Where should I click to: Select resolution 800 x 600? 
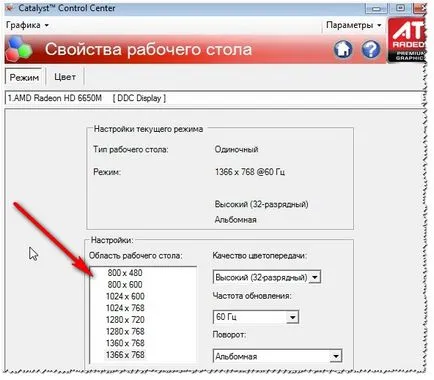point(125,285)
